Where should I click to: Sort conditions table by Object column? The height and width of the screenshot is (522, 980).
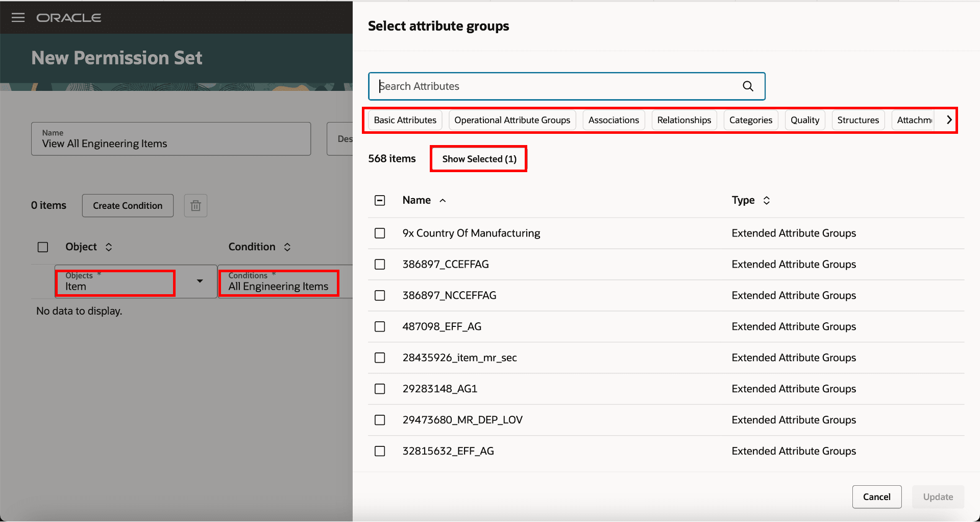click(109, 247)
